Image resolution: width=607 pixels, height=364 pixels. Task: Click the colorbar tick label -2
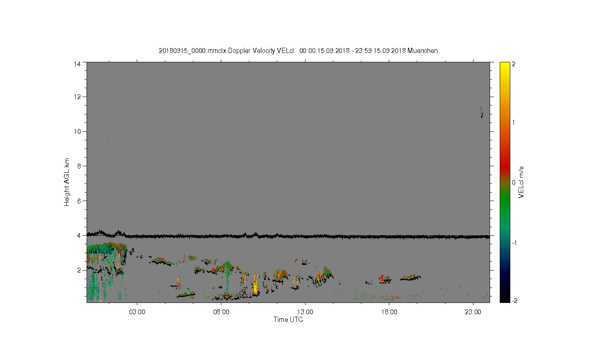click(514, 301)
